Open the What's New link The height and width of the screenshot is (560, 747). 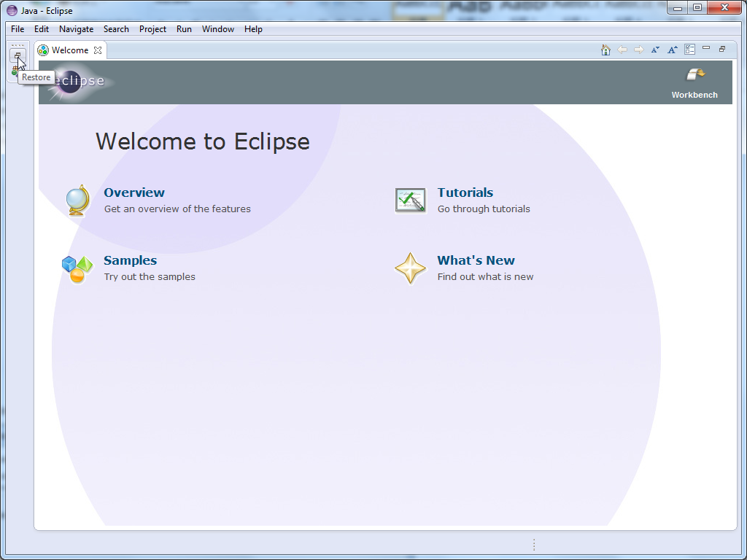(x=476, y=260)
